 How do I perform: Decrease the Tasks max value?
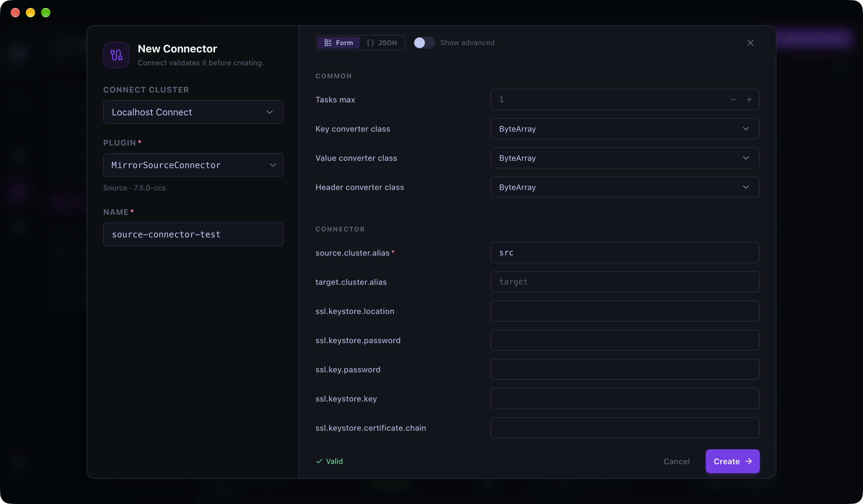(x=733, y=99)
